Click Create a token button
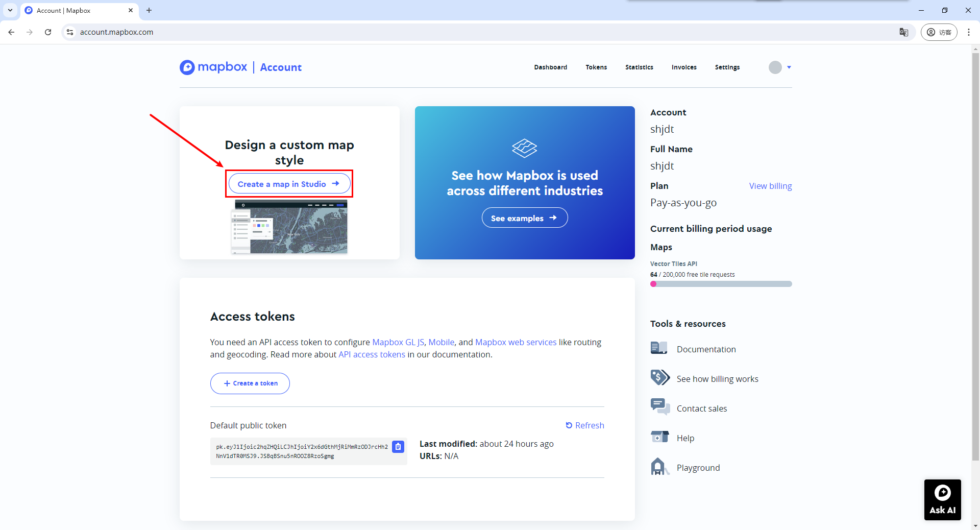 coord(250,383)
